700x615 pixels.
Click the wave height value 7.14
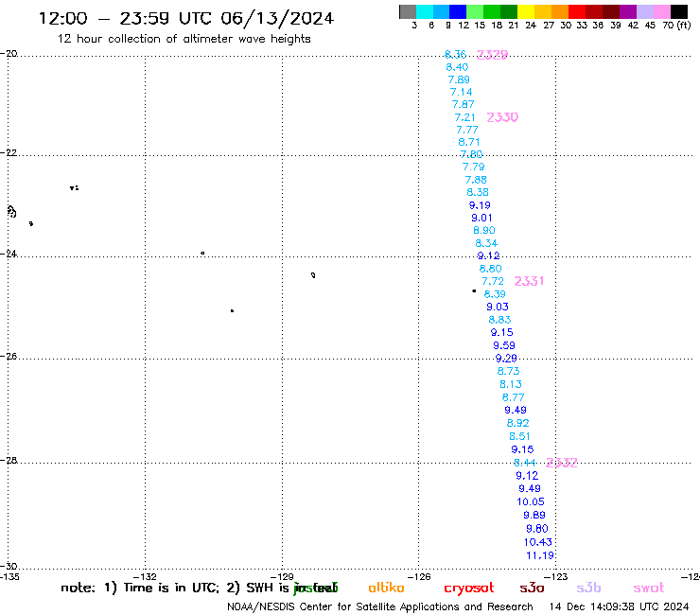click(462, 92)
